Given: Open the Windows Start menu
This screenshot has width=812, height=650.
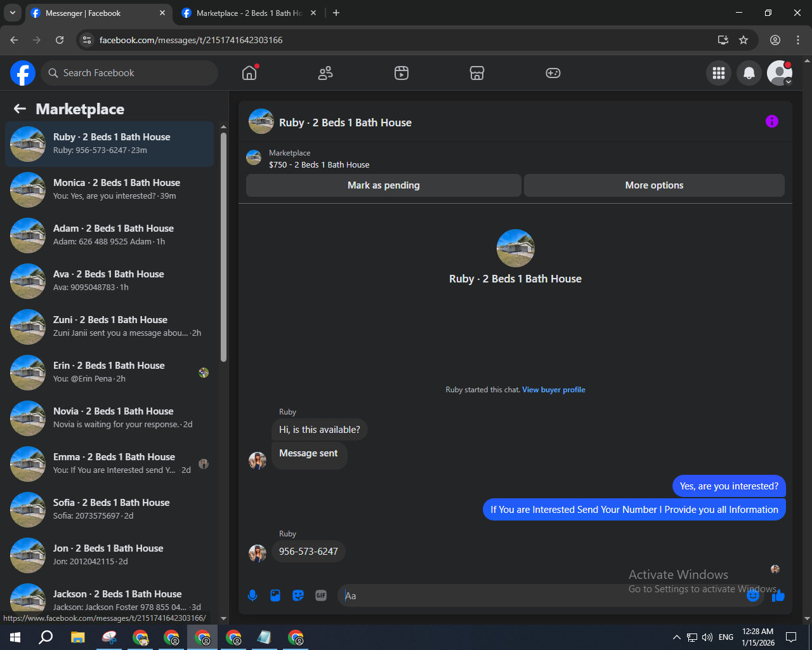Looking at the screenshot, I should 15,637.
